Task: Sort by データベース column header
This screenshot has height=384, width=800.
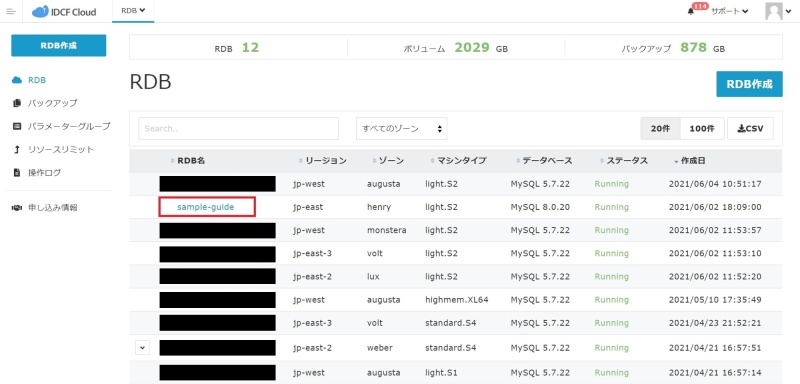Action: 544,161
